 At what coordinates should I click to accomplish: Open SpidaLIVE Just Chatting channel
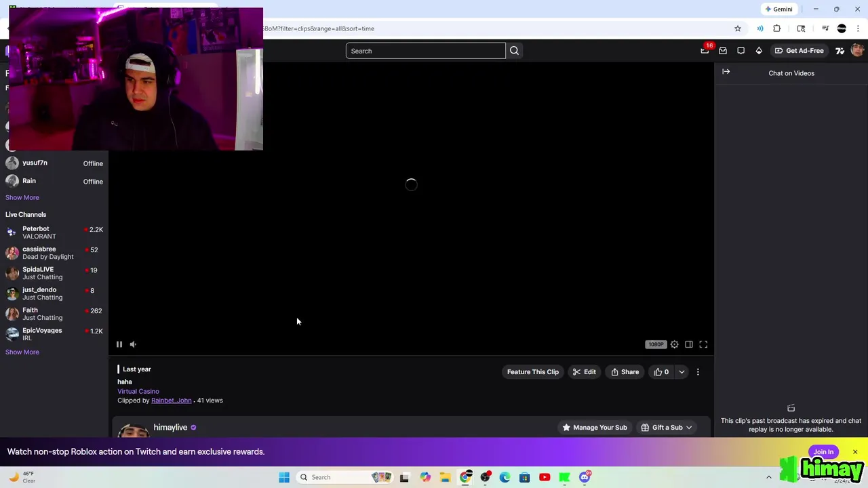pos(54,273)
